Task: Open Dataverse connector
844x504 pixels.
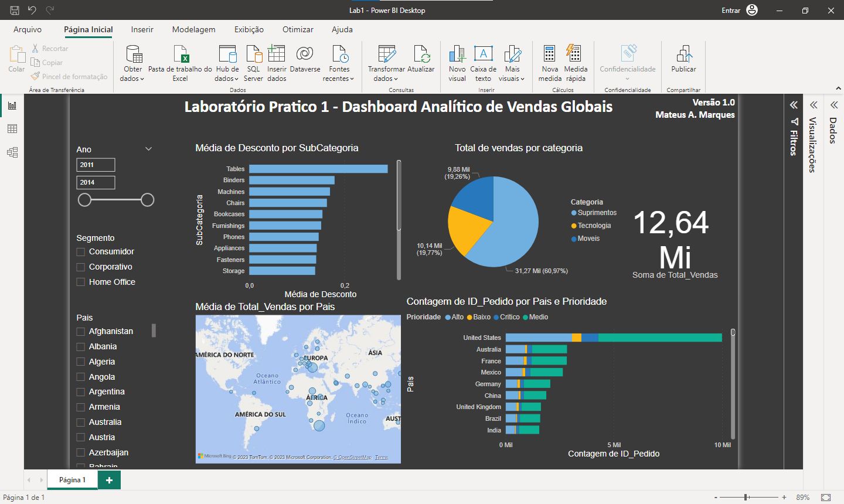Action: [x=305, y=59]
